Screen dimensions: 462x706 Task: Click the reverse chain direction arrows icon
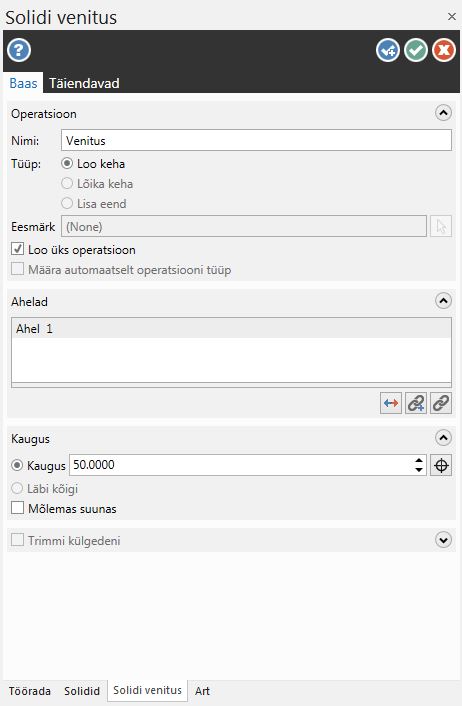391,403
